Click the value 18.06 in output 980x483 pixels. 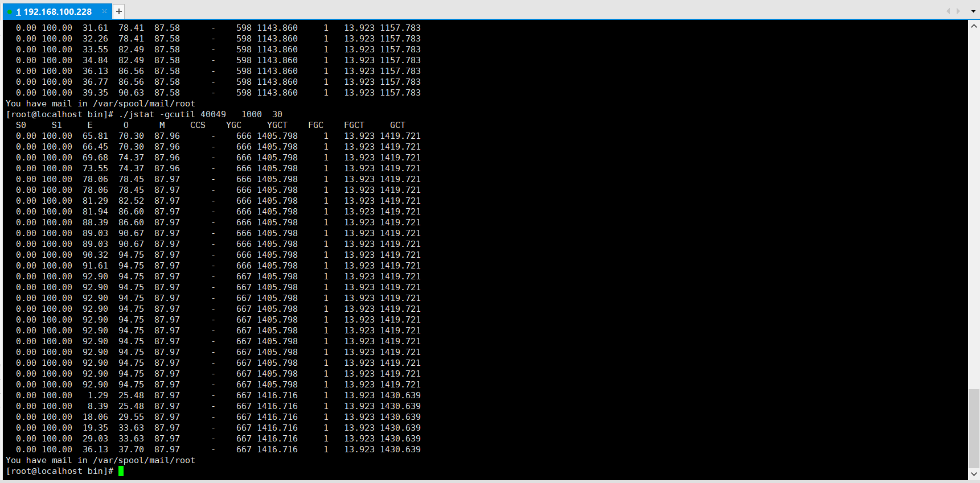tap(95, 417)
